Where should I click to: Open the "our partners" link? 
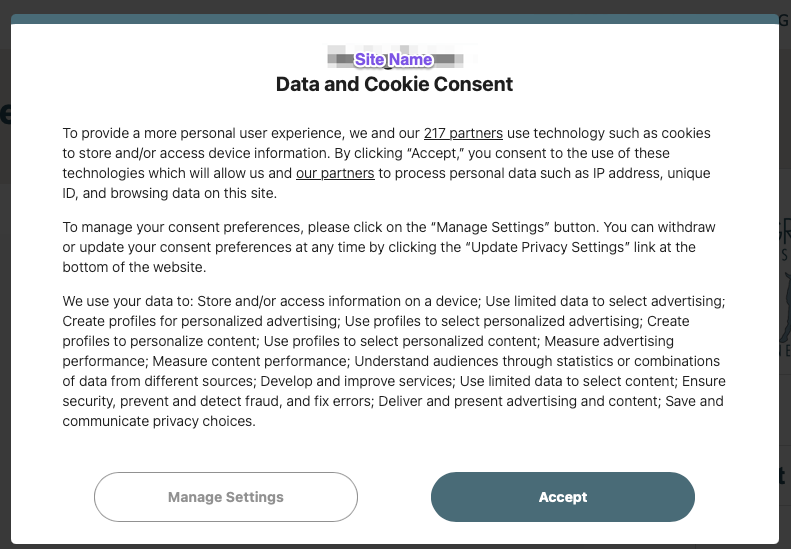click(335, 173)
